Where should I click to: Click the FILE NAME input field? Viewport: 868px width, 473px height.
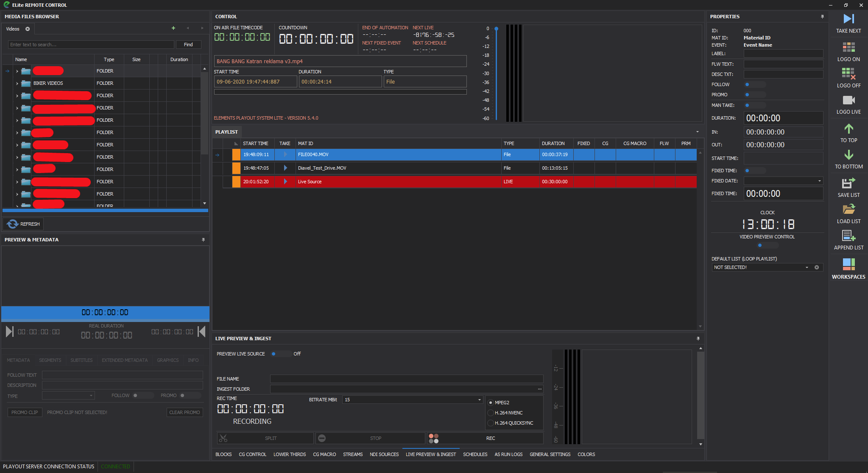407,379
